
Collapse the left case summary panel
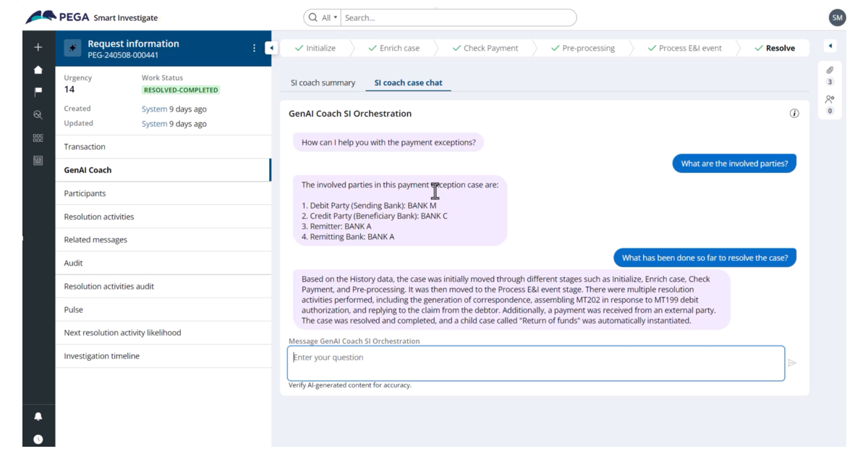tap(271, 49)
